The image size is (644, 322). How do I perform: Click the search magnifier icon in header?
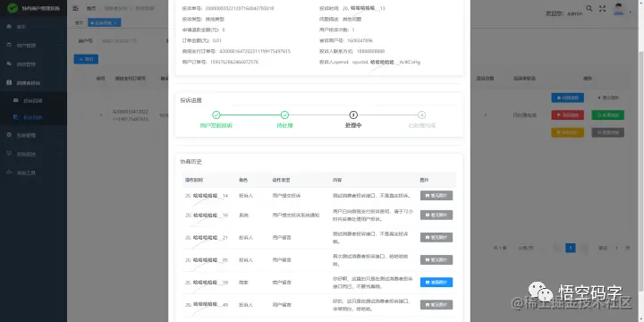tap(589, 8)
